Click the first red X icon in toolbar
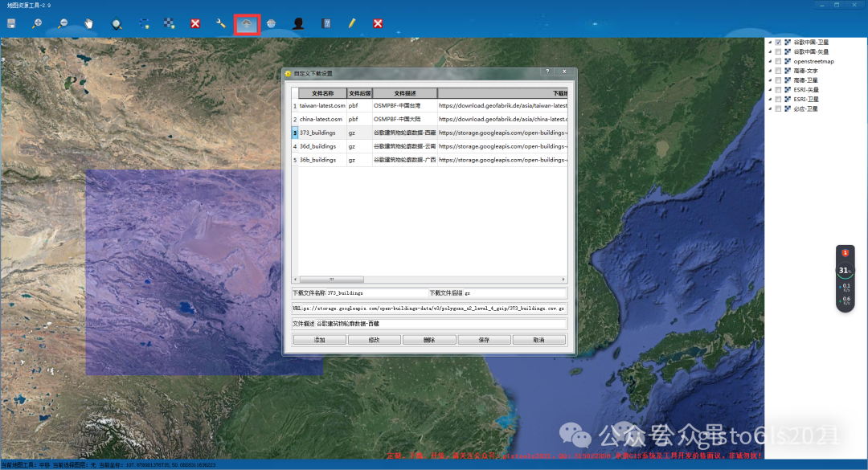868x470 pixels. (x=195, y=23)
